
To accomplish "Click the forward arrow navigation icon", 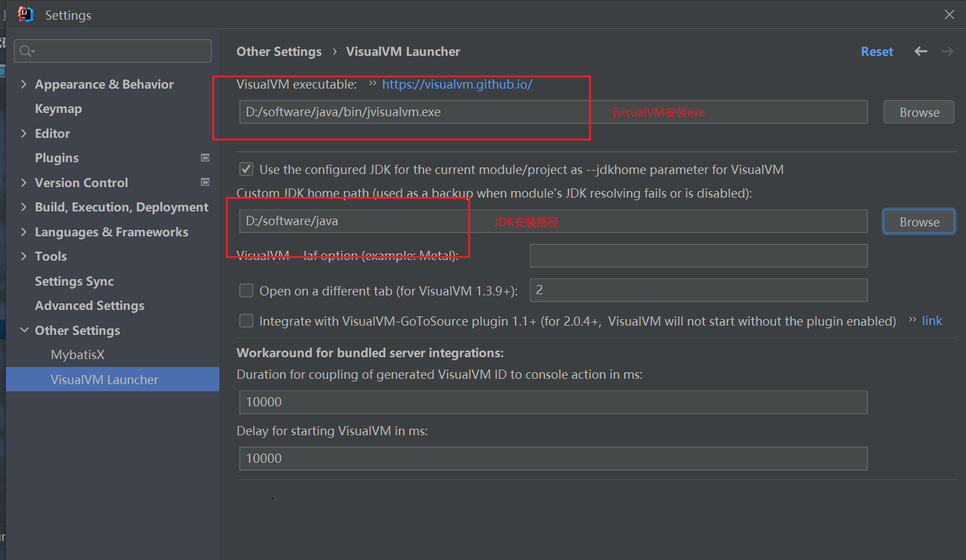I will click(x=947, y=51).
